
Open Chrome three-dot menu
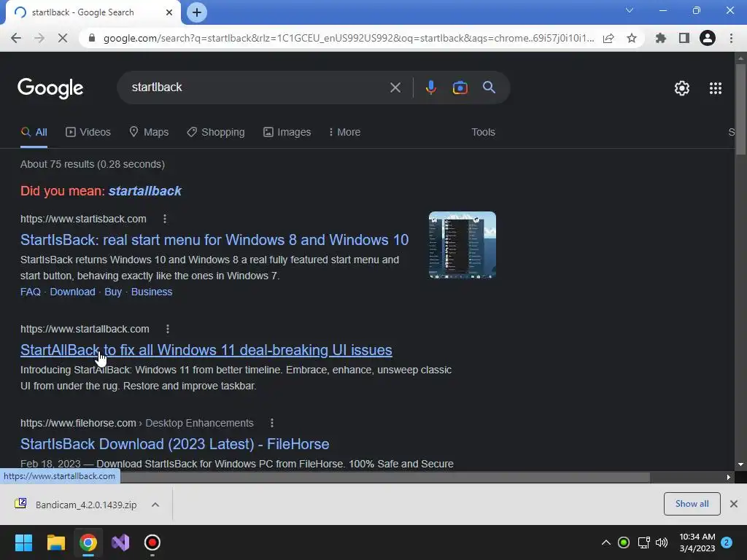(x=731, y=38)
